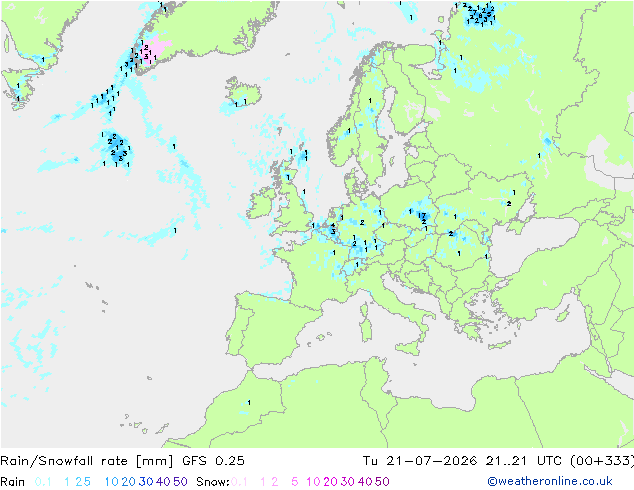Click the 'Snow:' legend label

[213, 482]
